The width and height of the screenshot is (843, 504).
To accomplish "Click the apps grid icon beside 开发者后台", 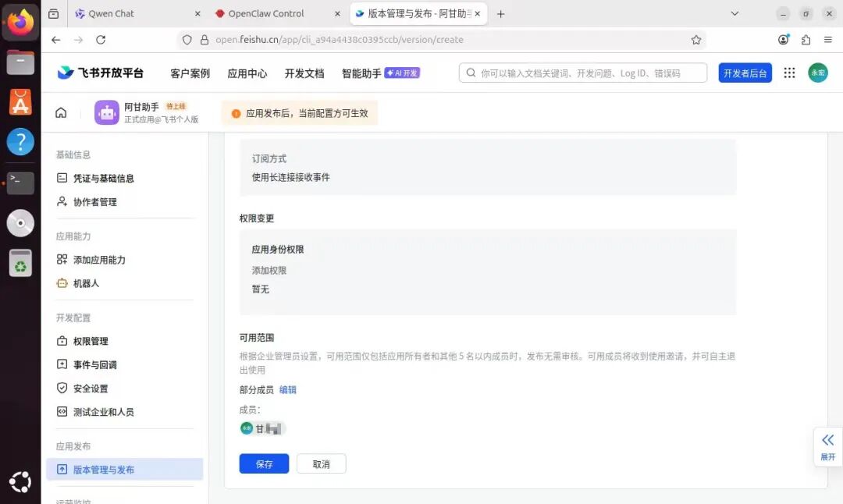I will [x=789, y=73].
